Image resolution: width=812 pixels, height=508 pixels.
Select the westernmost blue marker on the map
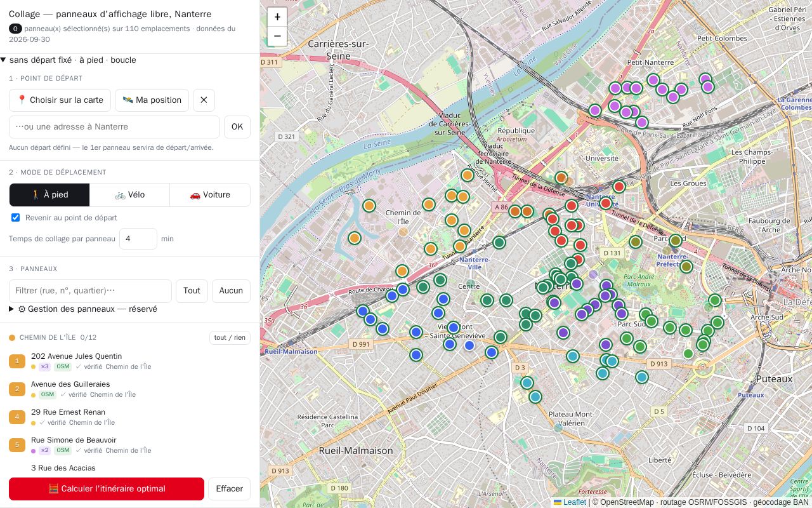click(x=363, y=311)
